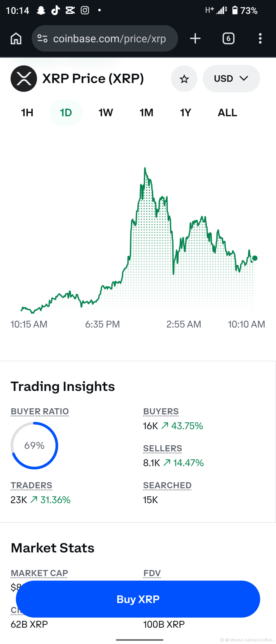This screenshot has height=644, width=276.
Task: Tap the Instagram notification icon
Action: click(85, 10)
